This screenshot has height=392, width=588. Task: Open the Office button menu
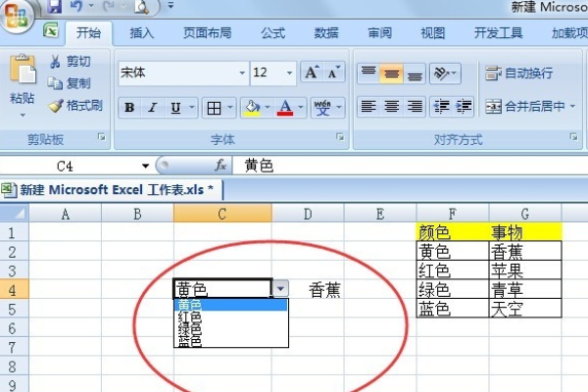[16, 15]
